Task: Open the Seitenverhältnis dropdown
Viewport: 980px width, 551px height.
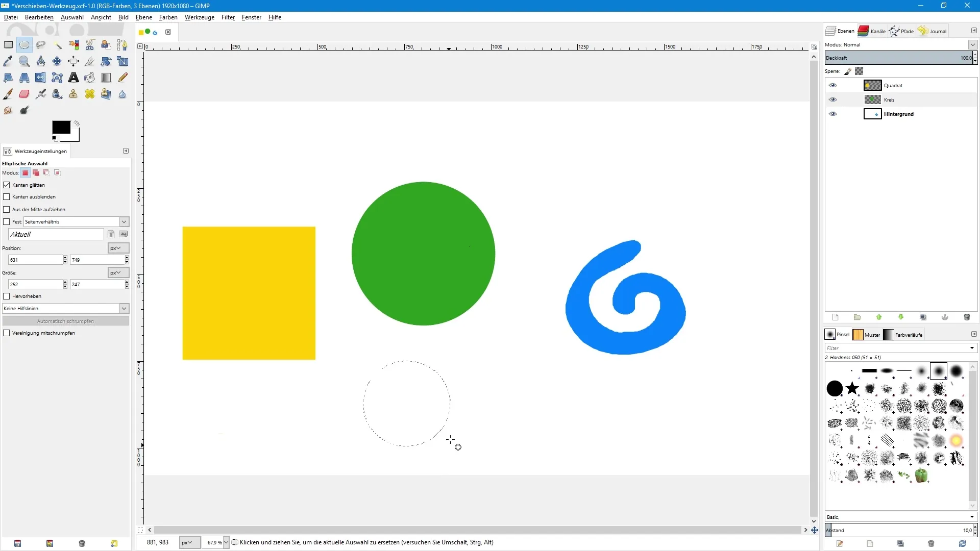Action: click(x=124, y=222)
